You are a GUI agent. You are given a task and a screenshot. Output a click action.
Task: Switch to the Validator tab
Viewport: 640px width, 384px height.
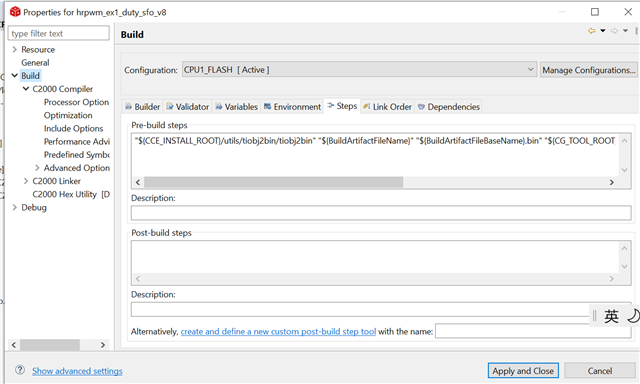187,107
